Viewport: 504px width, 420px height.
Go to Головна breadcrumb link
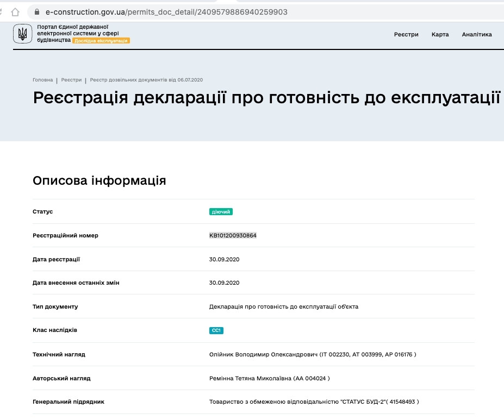tap(43, 80)
